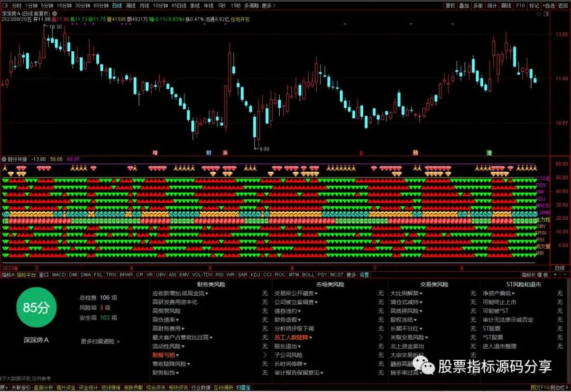Click the 多股 toolbar button
Viewport: 571px width, 392px height.
(478, 6)
